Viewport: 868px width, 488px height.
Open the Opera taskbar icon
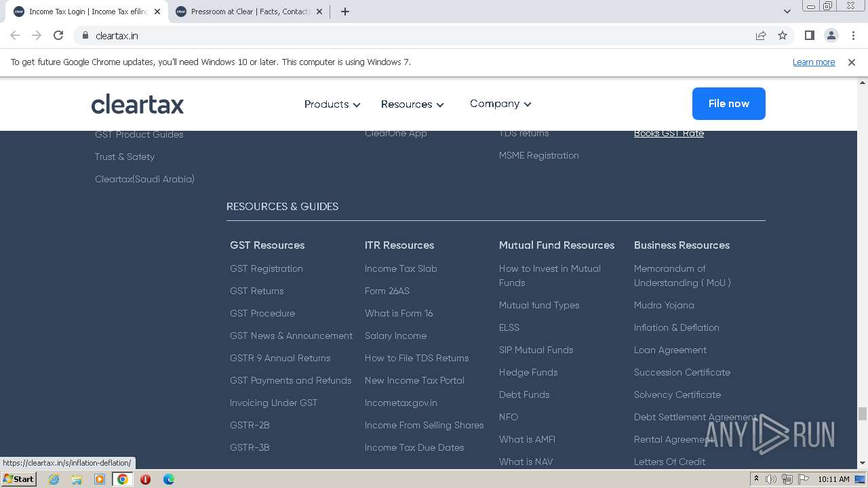coord(145,479)
